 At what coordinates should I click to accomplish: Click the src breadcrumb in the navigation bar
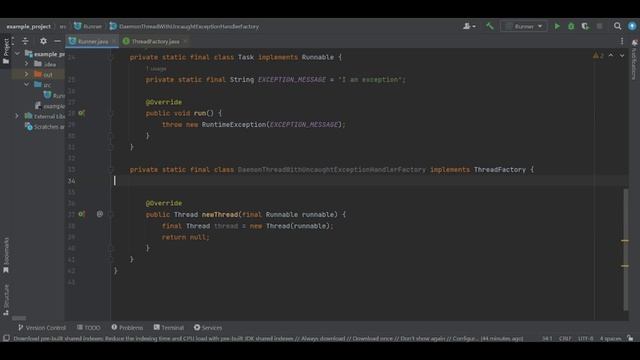click(62, 27)
